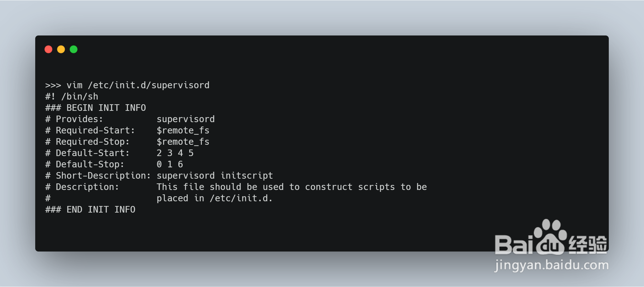Click the # Required-Start: label
The width and height of the screenshot is (644, 287).
point(90,130)
